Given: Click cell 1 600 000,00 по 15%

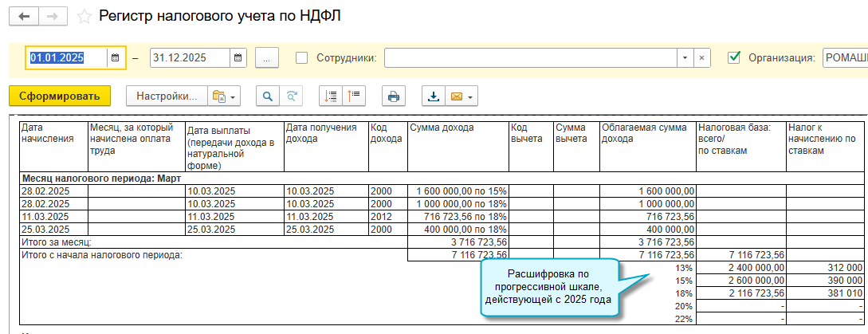Looking at the screenshot, I should pos(458,191).
